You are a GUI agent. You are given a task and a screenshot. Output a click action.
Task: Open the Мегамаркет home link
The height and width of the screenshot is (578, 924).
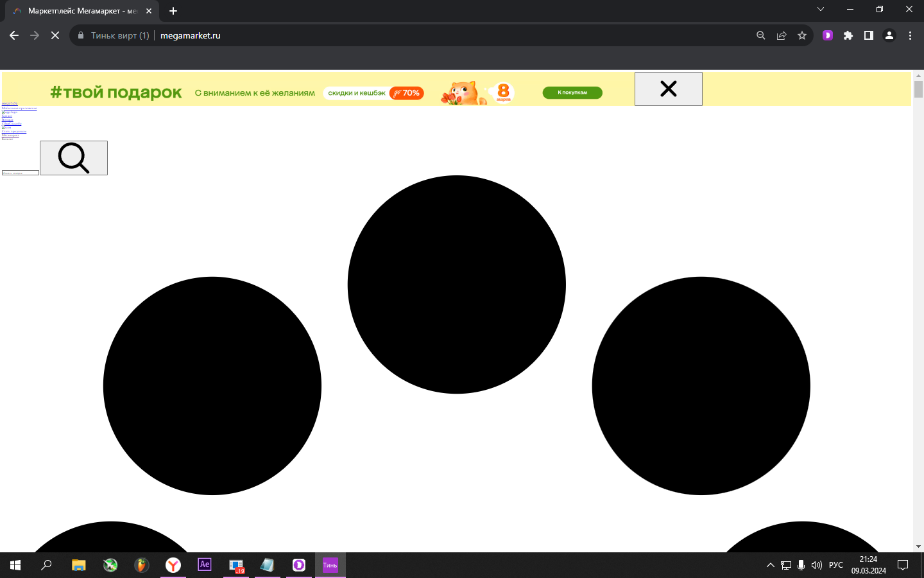pos(10,136)
